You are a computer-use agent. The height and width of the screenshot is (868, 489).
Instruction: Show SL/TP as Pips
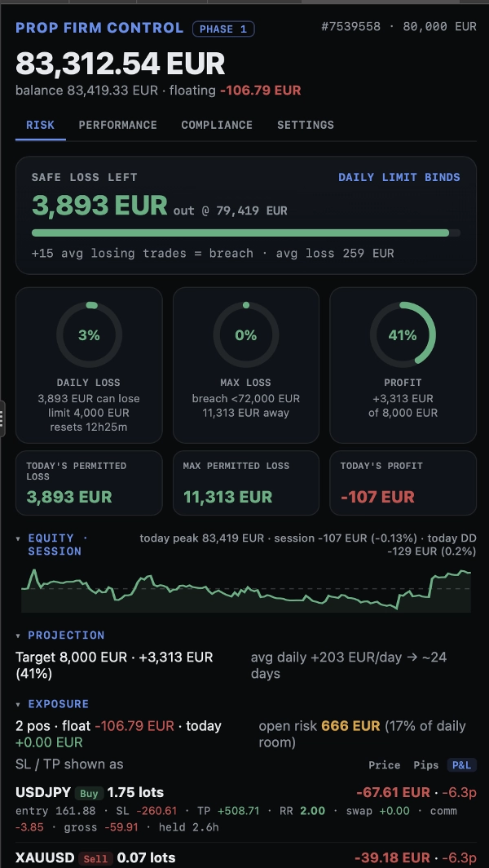[423, 765]
